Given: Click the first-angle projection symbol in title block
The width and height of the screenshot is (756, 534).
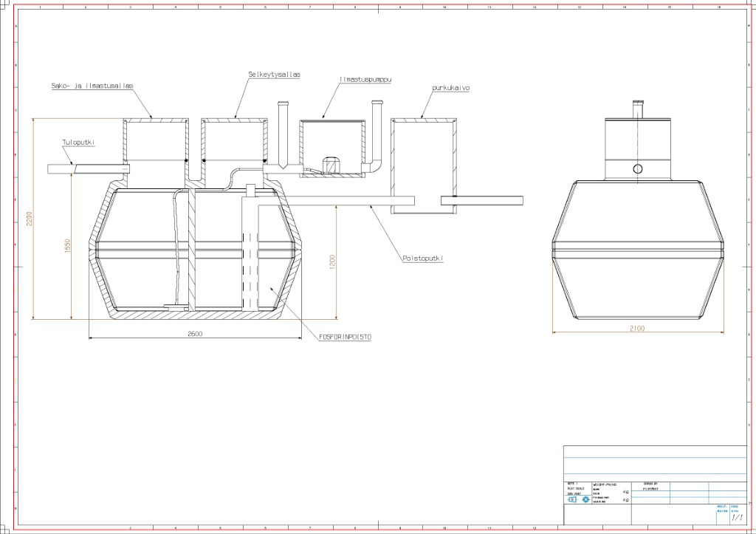Looking at the screenshot, I should [x=571, y=500].
